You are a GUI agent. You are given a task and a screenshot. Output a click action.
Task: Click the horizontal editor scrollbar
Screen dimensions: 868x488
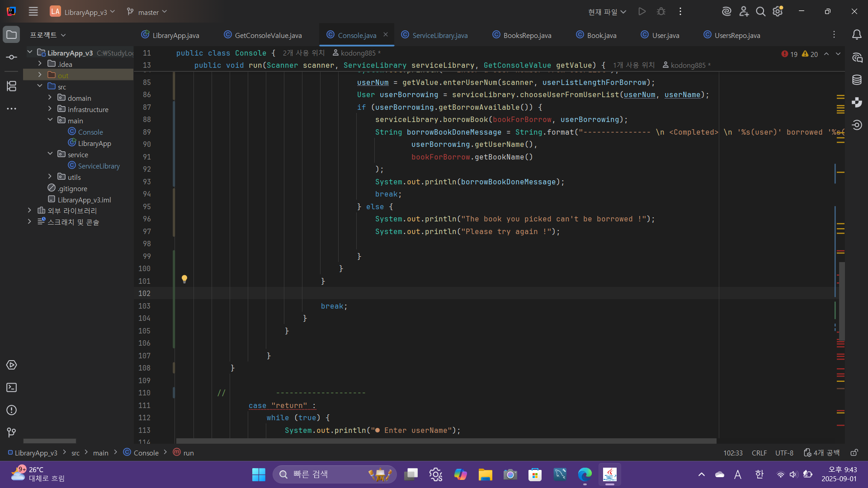coord(446,441)
